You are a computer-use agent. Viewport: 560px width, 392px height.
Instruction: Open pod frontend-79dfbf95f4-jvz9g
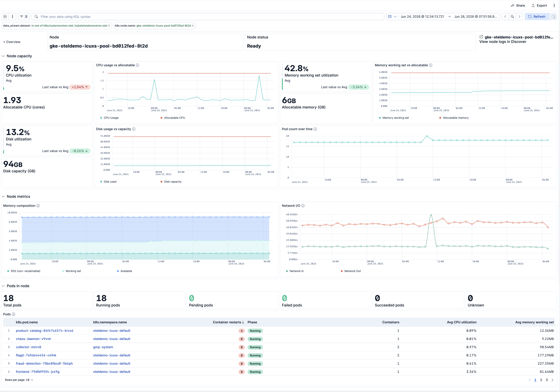point(38,372)
